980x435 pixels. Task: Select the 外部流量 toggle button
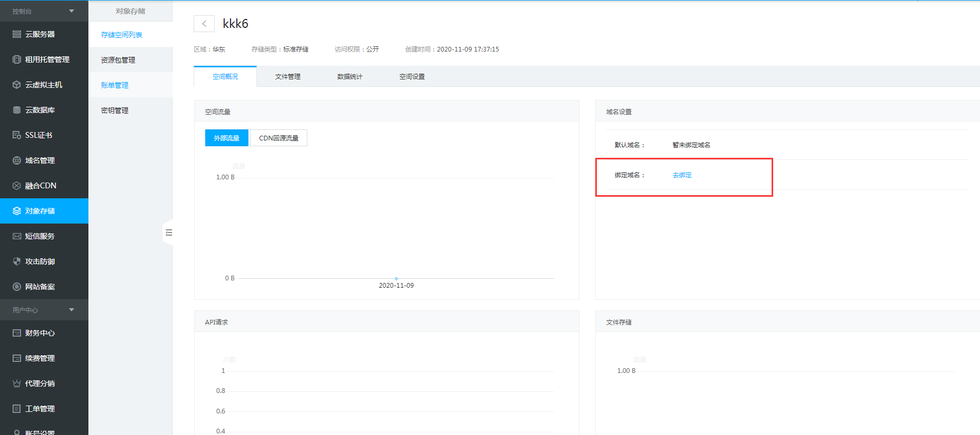point(226,138)
